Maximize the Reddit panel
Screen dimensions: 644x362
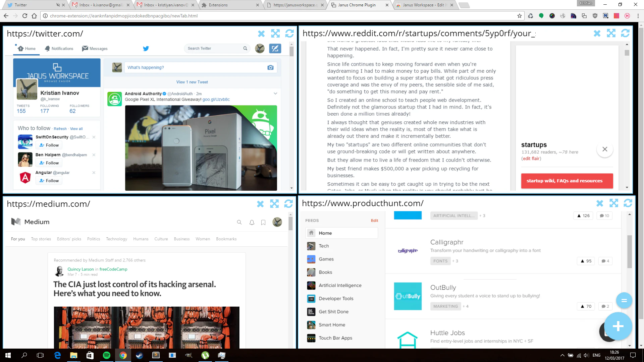(611, 34)
